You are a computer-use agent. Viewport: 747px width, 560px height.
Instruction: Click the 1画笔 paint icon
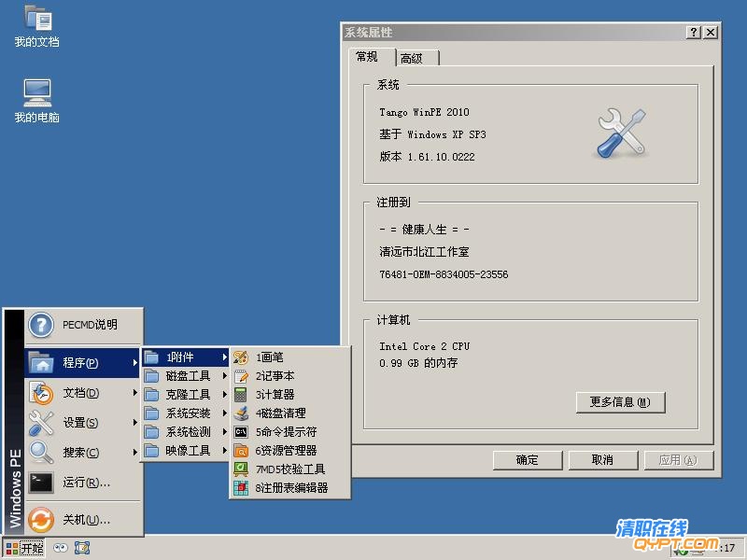[241, 357]
